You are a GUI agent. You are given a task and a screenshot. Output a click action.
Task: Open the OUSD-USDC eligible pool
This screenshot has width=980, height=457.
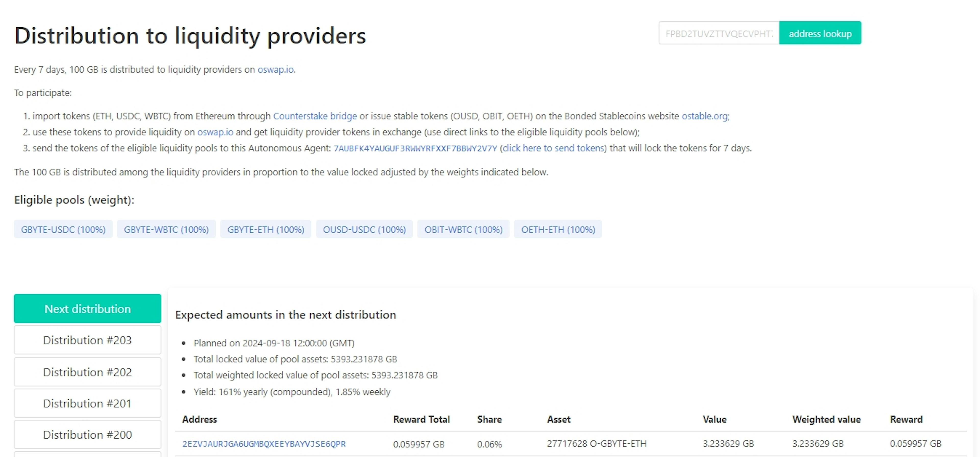click(364, 229)
